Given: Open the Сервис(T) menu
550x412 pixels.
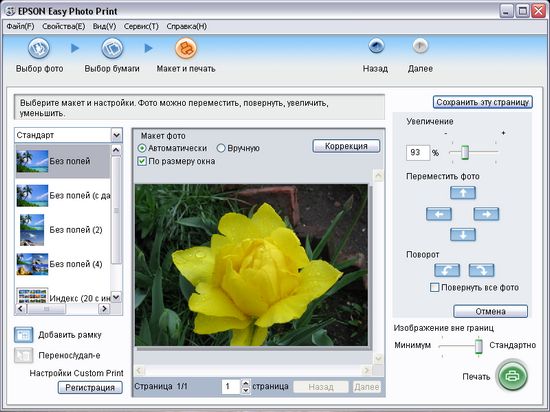Looking at the screenshot, I should tap(141, 27).
